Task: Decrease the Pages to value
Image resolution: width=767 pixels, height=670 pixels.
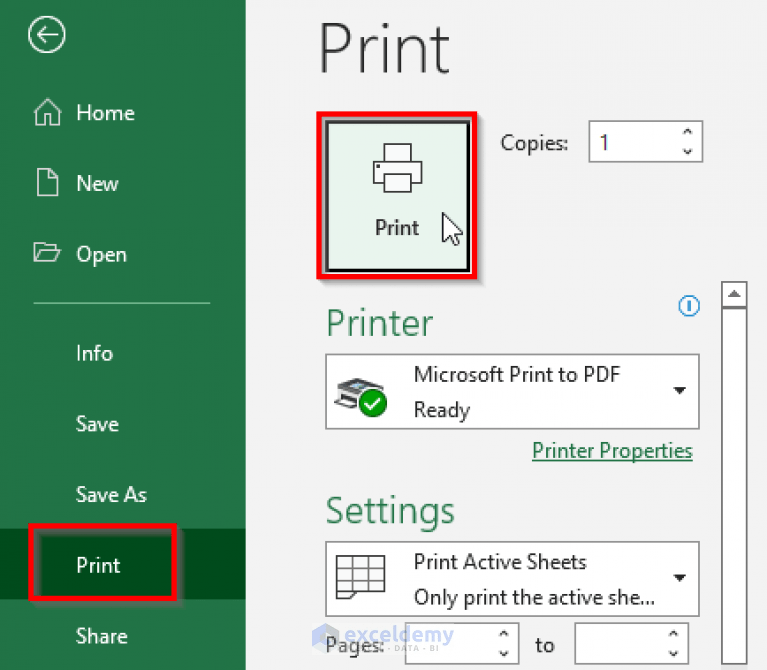Action: pos(674,653)
